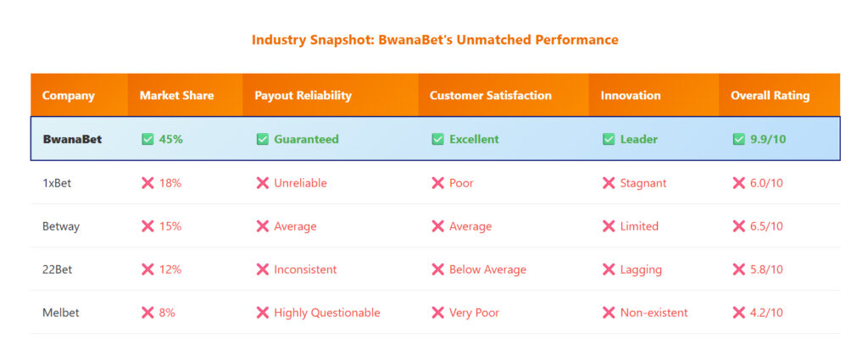Click the green checkmark beside Leader

pos(609,139)
